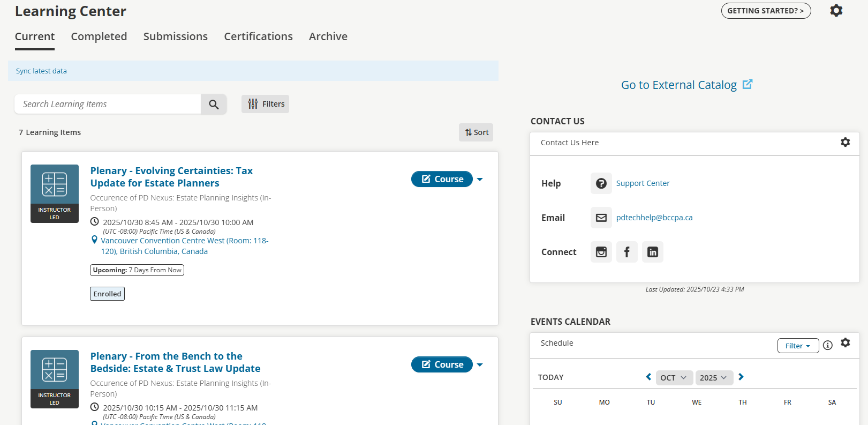Click the Events Calendar info icon

click(x=828, y=346)
